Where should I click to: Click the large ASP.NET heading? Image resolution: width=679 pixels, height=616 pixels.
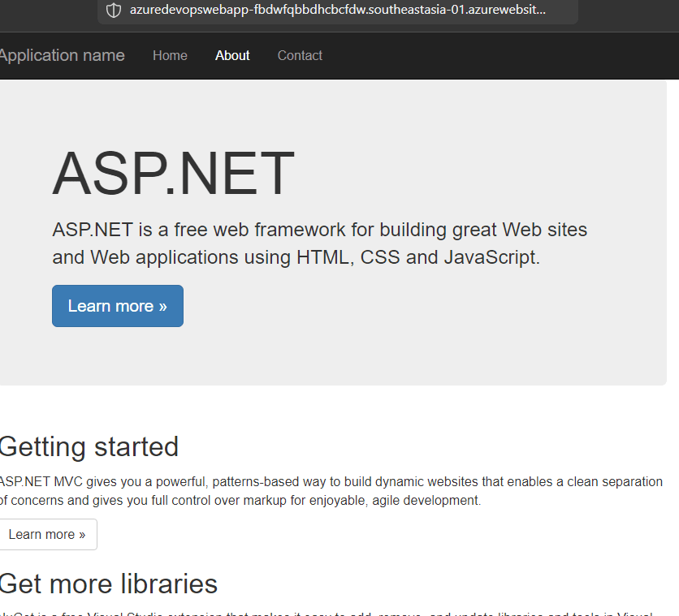[x=173, y=173]
